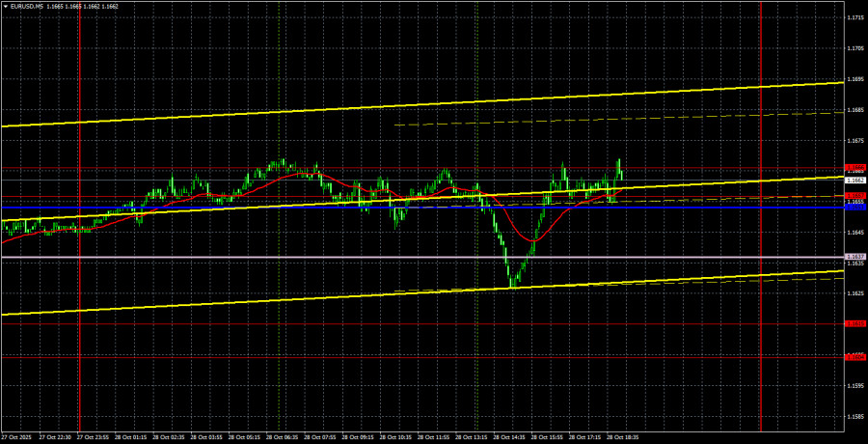Click the 27 Oct 2025 time label
Image resolution: width=868 pixels, height=444 pixels.
(17, 437)
